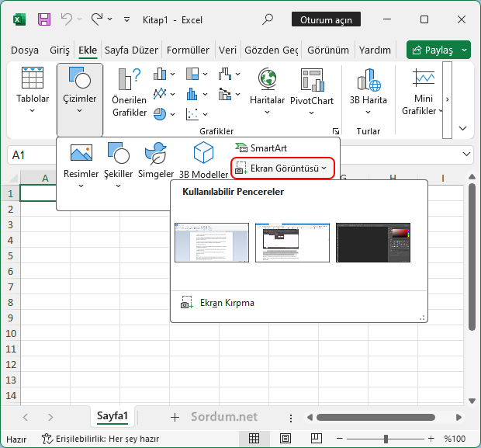Image resolution: width=481 pixels, height=448 pixels.
Task: Switch to Veri tab
Action: click(x=227, y=50)
